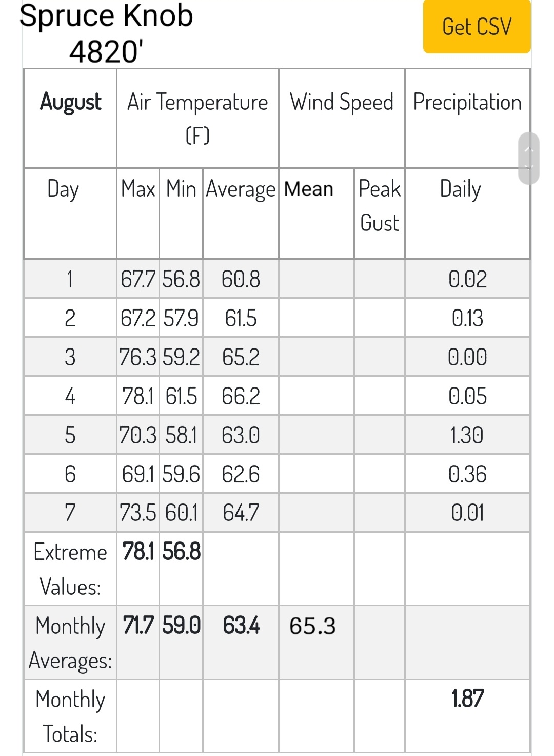Click the Get CSV button
The image size is (554, 756).
coord(477,26)
